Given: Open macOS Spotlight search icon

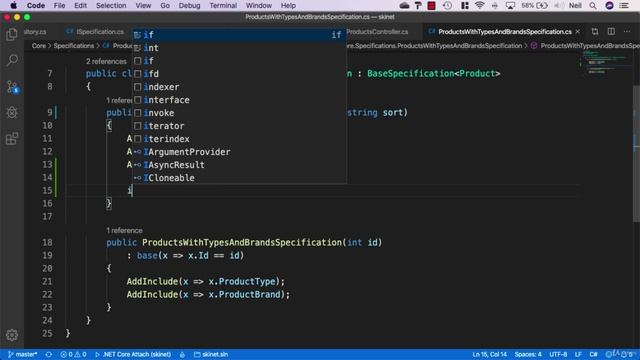Looking at the screenshot, I should [593, 5].
